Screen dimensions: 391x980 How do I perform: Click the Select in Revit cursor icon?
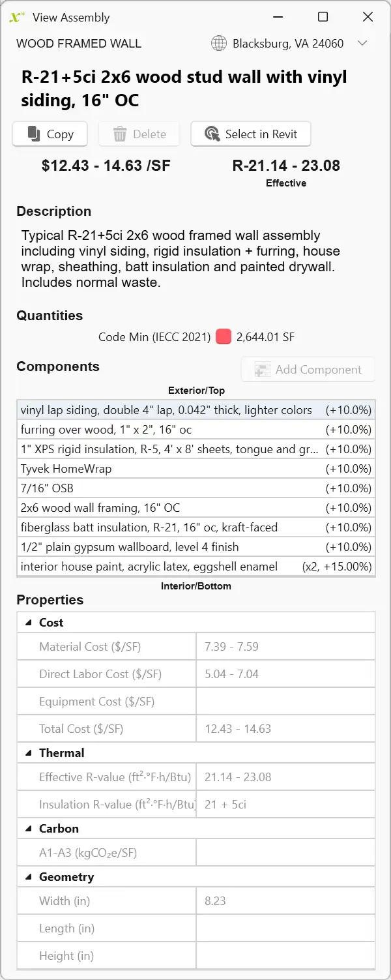click(x=212, y=134)
